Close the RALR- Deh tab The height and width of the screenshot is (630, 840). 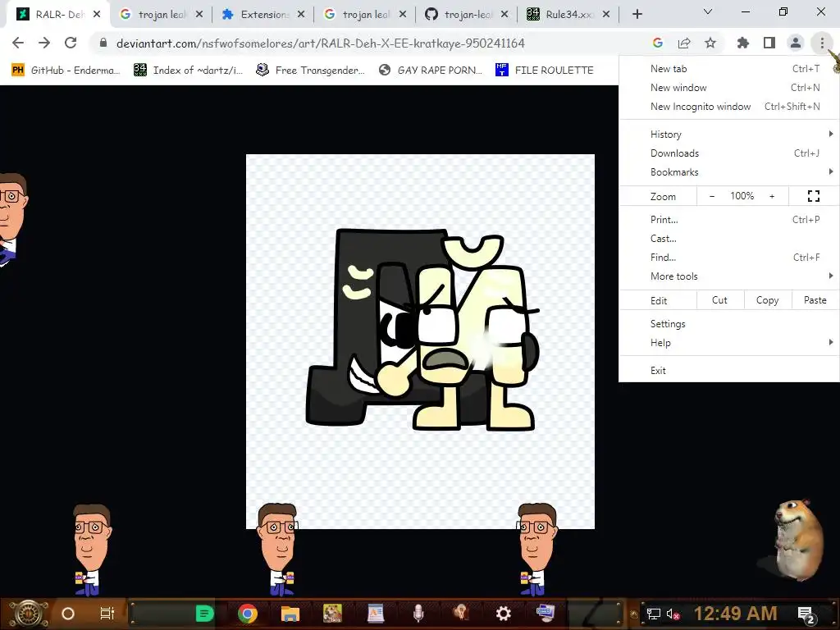[97, 15]
